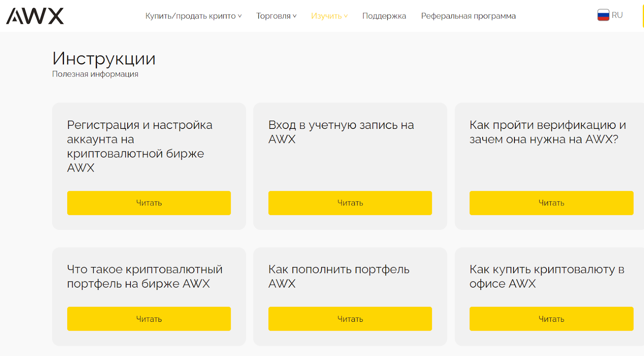Viewport: 644px width, 356px height.
Task: Open the Торговля dropdown menu
Action: (276, 16)
